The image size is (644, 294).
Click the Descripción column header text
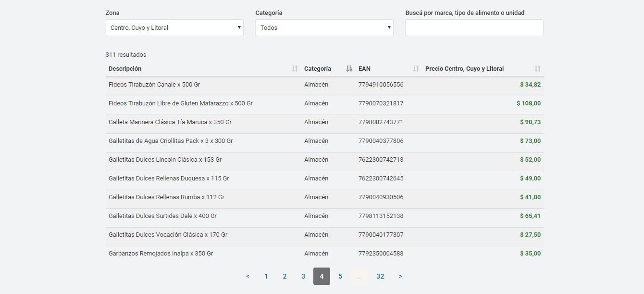[125, 69]
